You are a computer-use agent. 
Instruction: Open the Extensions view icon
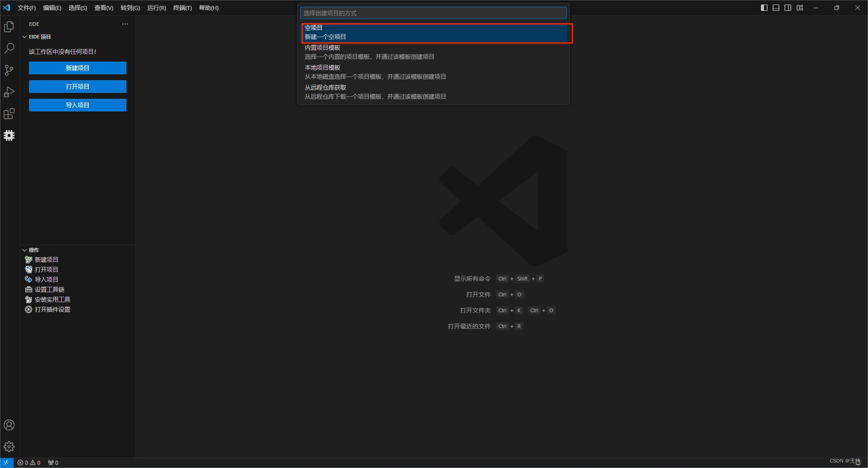coord(9,114)
